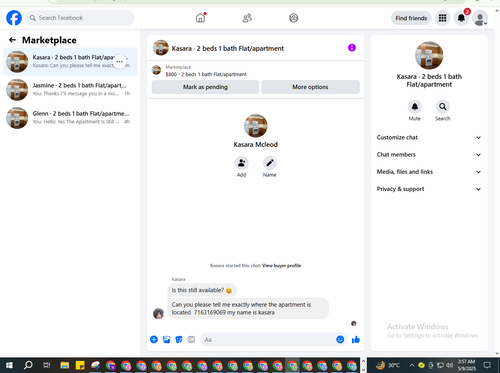The width and height of the screenshot is (500, 373).
Task: Open File Explorer from taskbar
Action: coord(65,366)
